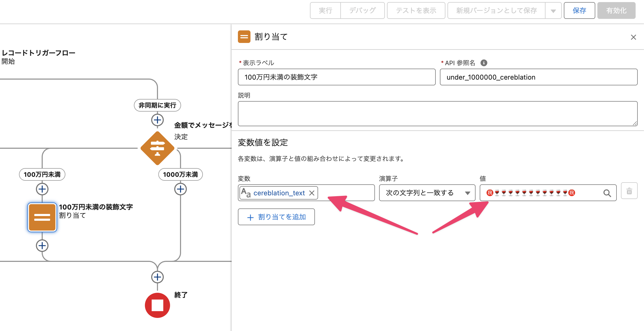Add element under 1000万未満 branch
This screenshot has width=644, height=331.
tap(180, 189)
